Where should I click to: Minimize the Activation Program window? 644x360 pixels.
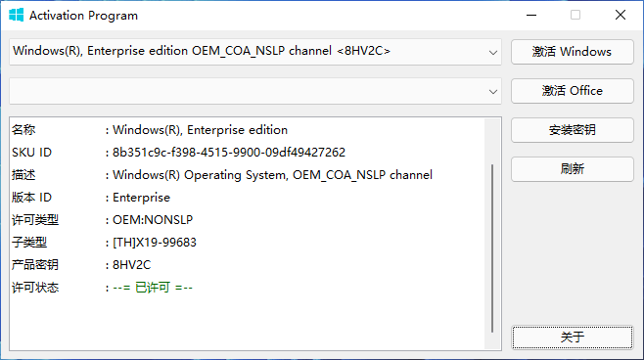pyautogui.click(x=531, y=16)
